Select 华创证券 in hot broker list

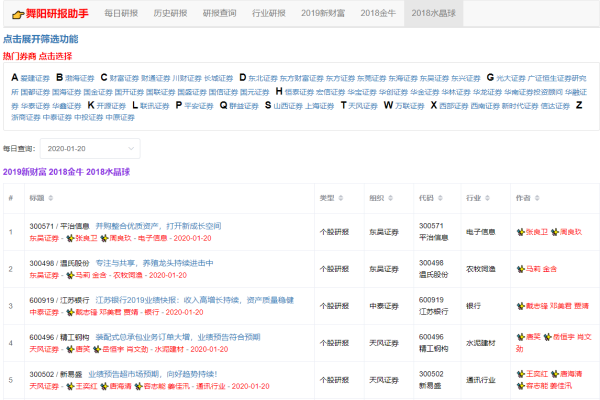tap(393, 92)
